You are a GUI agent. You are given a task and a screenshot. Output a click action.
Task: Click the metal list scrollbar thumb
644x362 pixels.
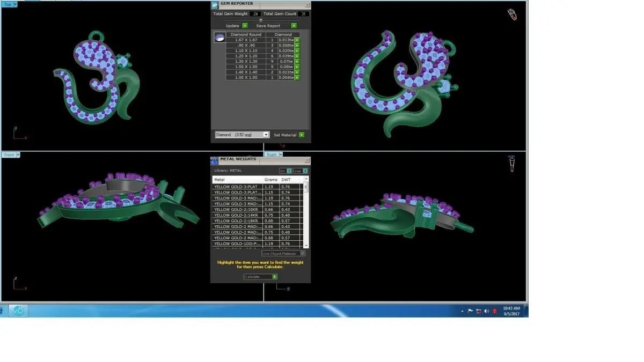[306, 187]
